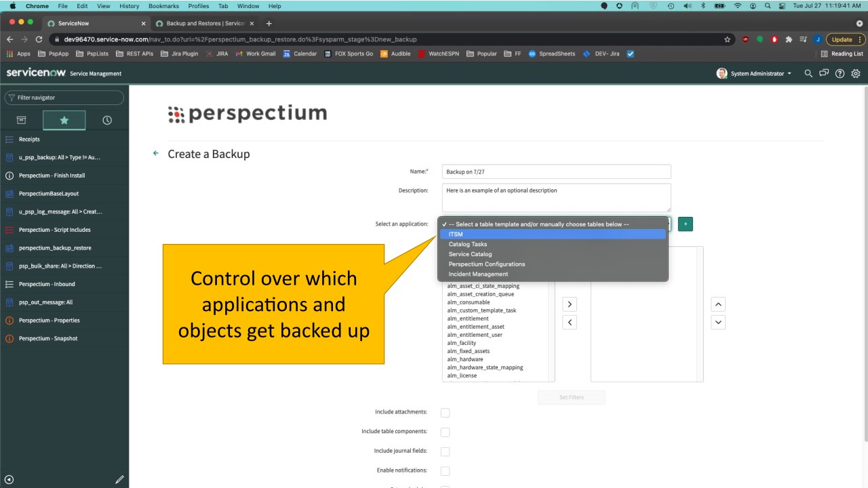The image size is (868, 488).
Task: Click green plus button beside application dropdown
Action: tap(686, 224)
